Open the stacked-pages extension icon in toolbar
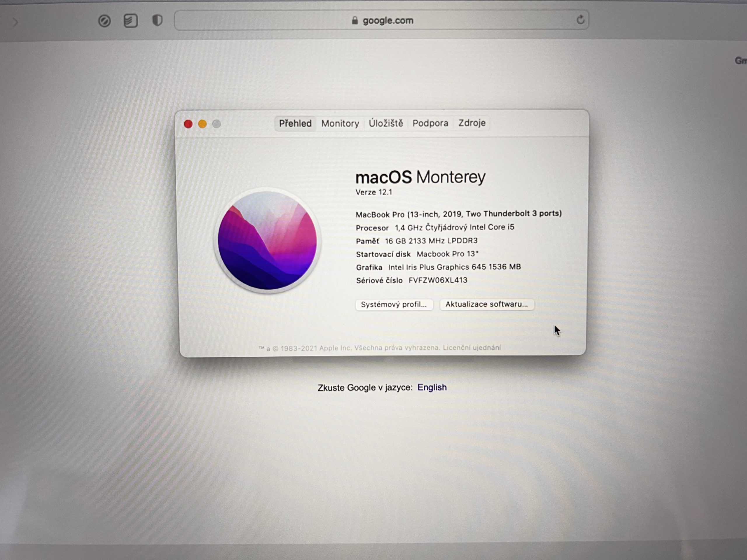The width and height of the screenshot is (747, 560). [130, 21]
